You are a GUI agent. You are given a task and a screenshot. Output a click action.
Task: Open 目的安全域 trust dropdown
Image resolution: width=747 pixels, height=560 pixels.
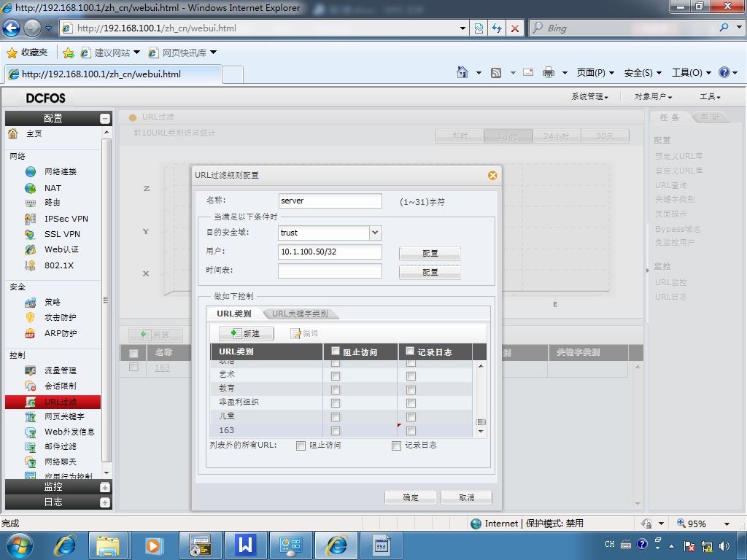point(376,233)
